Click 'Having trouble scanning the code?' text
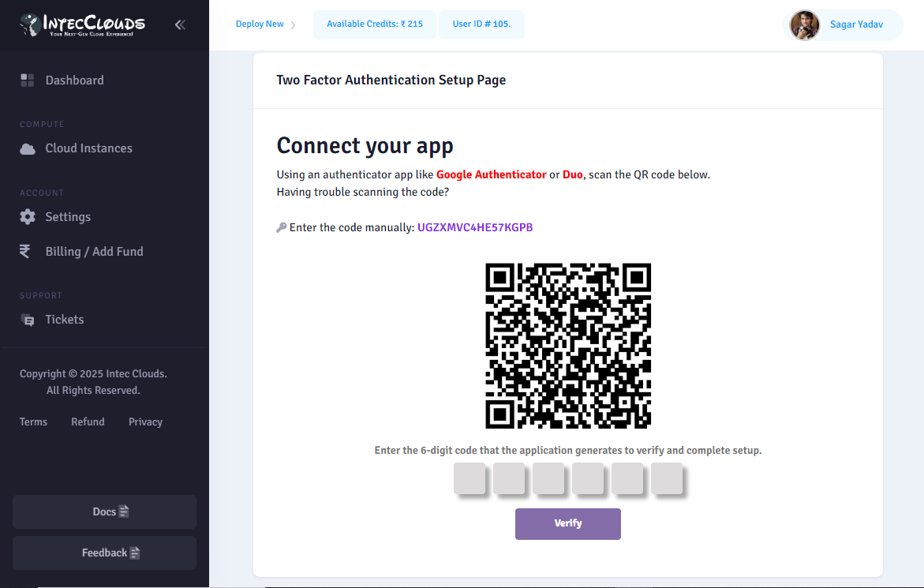Image resolution: width=924 pixels, height=588 pixels. pos(363,192)
